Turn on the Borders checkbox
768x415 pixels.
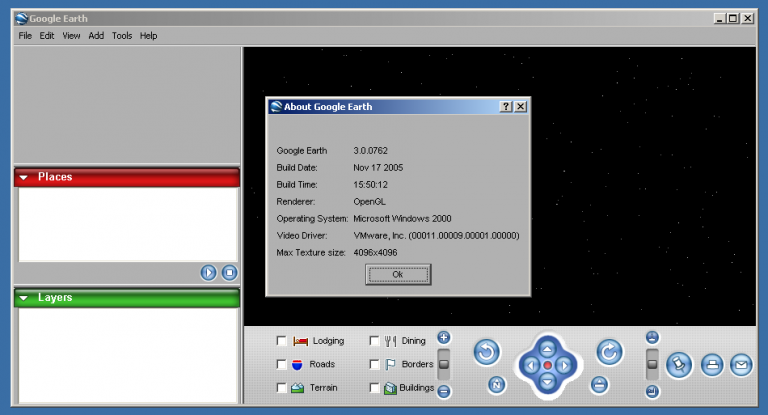click(375, 365)
